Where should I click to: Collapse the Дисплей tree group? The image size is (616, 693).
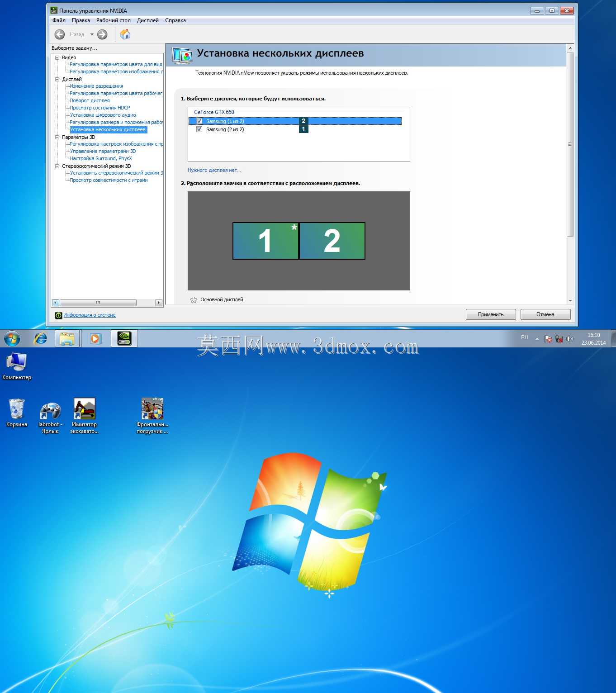[x=57, y=79]
